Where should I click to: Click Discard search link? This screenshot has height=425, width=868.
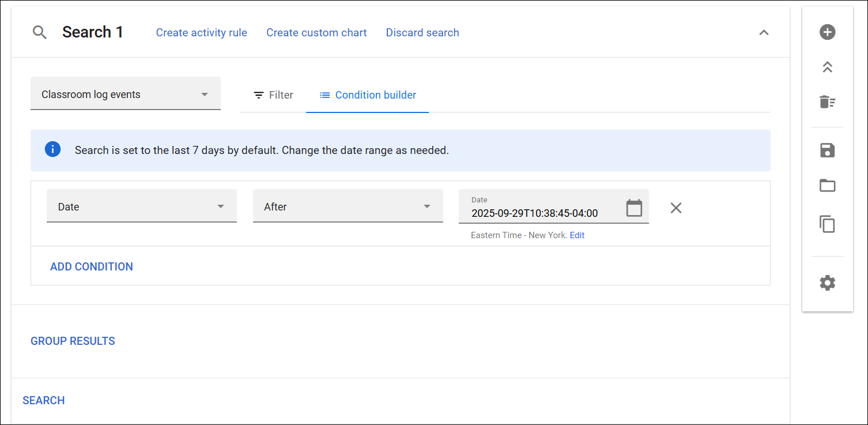pyautogui.click(x=422, y=33)
